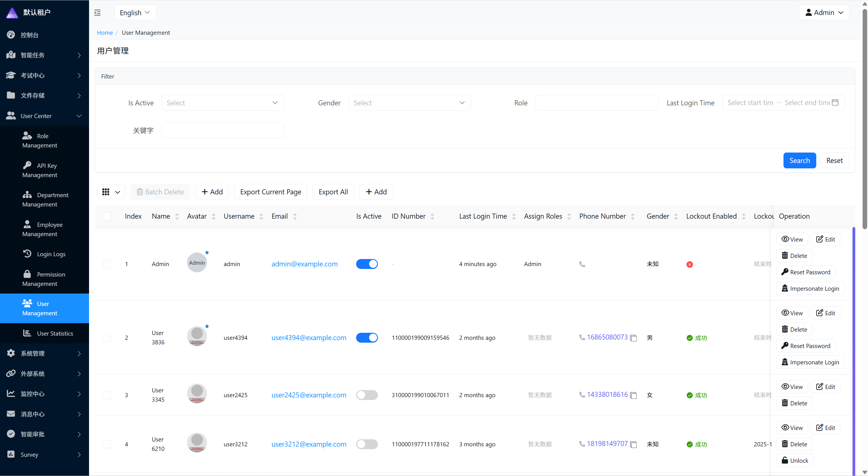Click the copy icon beside phone 16865080073

tap(633, 338)
